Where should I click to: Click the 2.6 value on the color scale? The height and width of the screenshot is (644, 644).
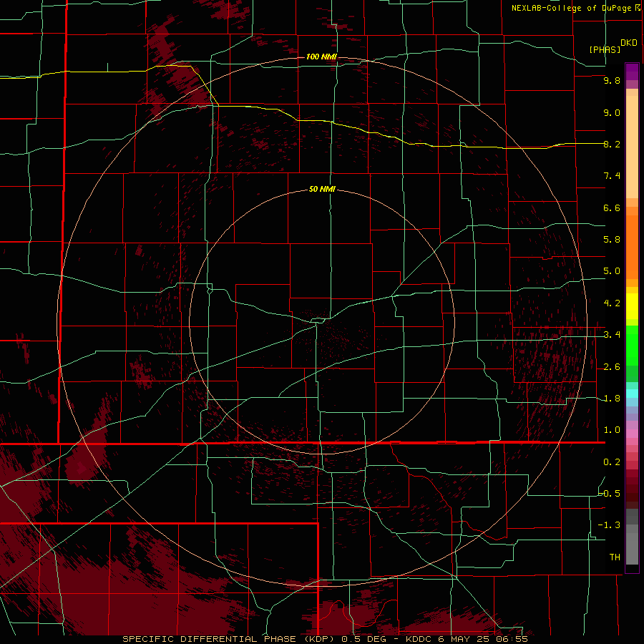click(612, 367)
